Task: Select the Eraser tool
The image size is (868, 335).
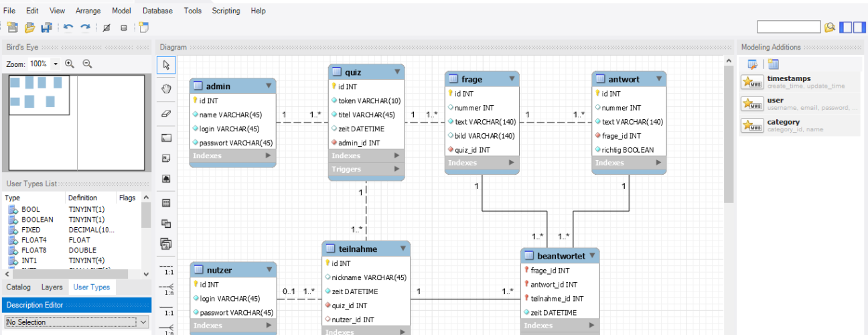Action: coord(167,114)
